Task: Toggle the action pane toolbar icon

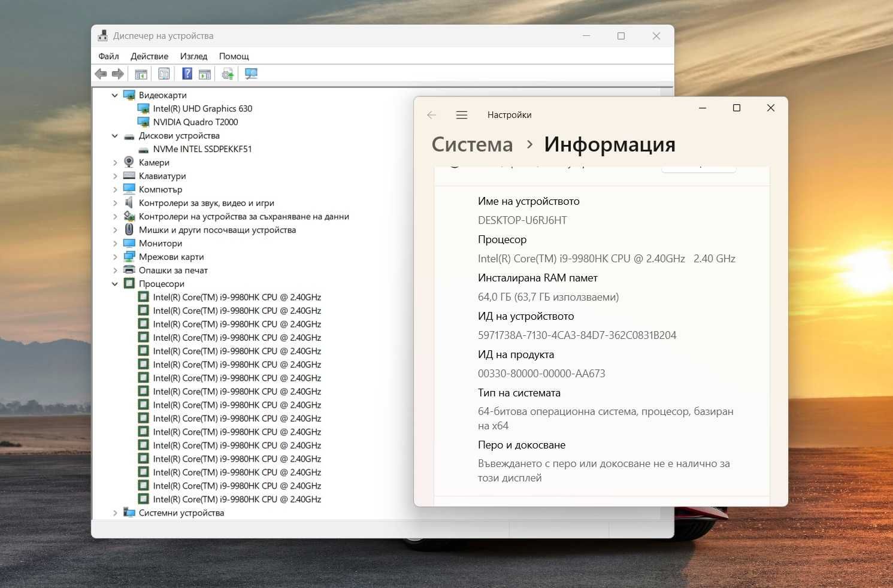Action: (x=205, y=74)
